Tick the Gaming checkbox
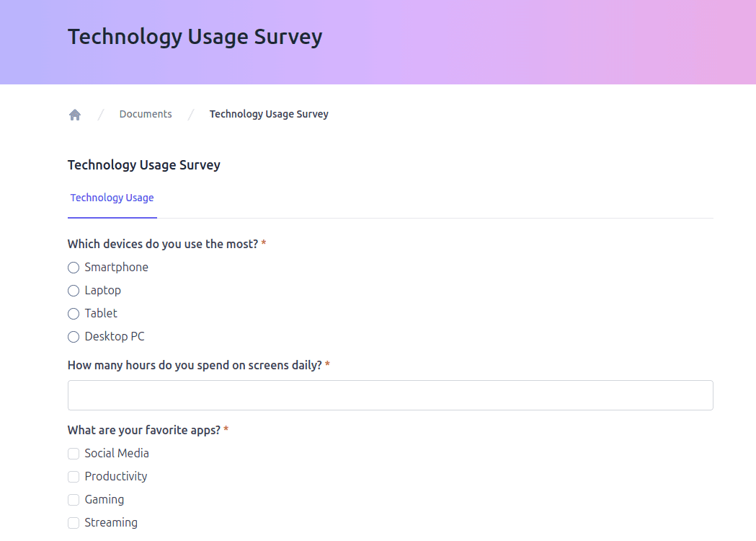The height and width of the screenshot is (541, 756). coord(74,500)
